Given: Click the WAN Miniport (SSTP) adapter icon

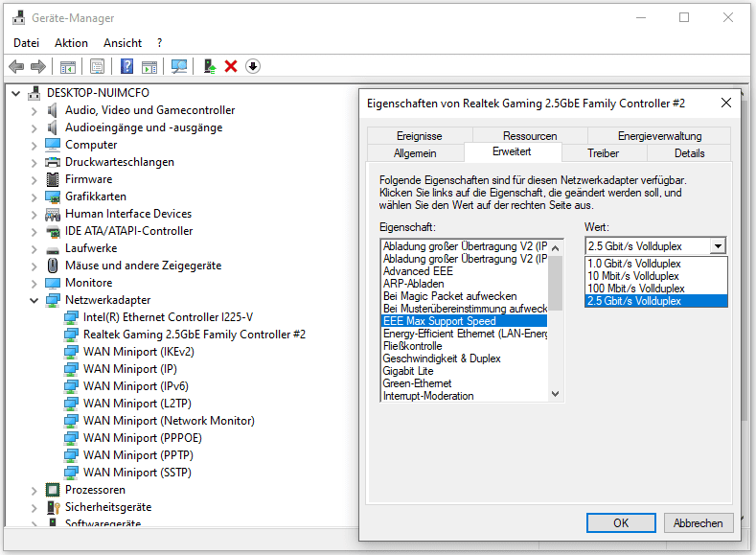Looking at the screenshot, I should 71,473.
